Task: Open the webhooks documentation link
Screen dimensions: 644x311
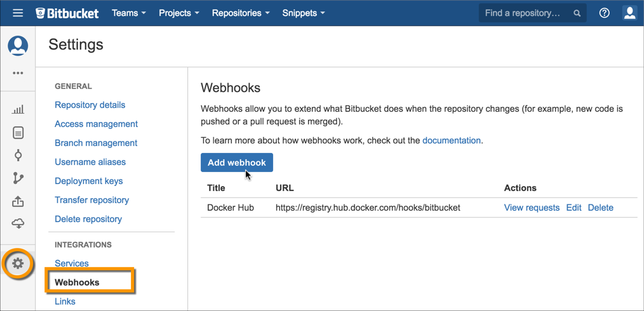Action: [x=452, y=140]
